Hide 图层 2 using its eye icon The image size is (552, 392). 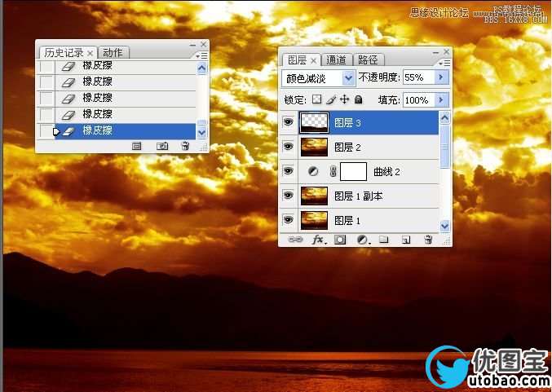[x=289, y=147]
